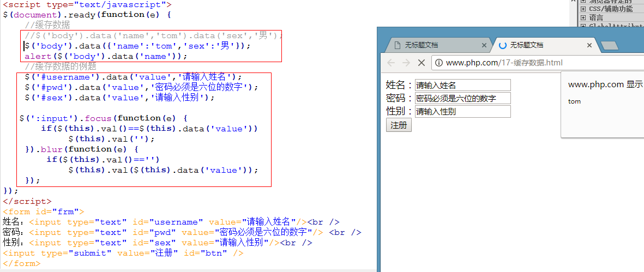Click into the 密码 text field
The width and height of the screenshot is (644, 272).
click(x=462, y=98)
